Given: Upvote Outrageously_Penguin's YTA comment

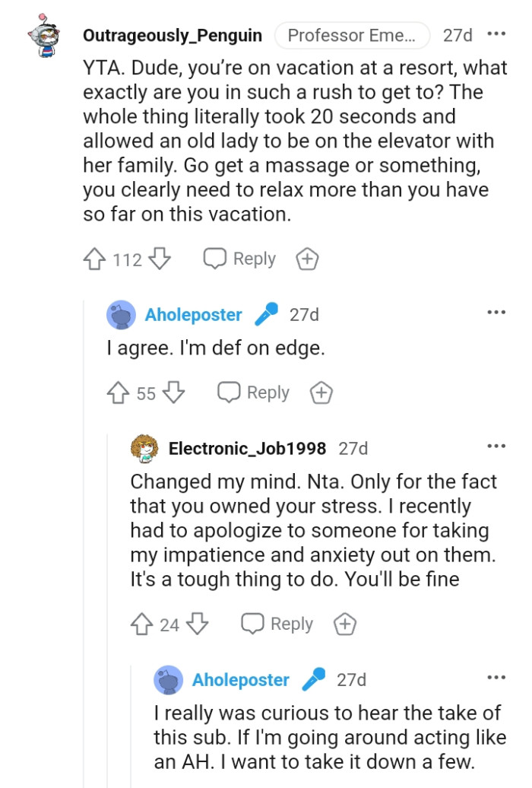Looking at the screenshot, I should (94, 259).
